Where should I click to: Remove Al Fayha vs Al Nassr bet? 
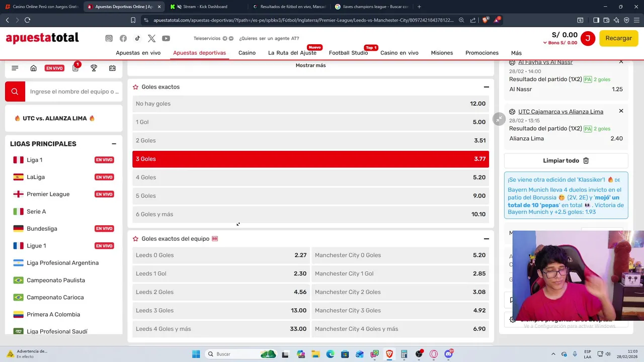click(621, 62)
